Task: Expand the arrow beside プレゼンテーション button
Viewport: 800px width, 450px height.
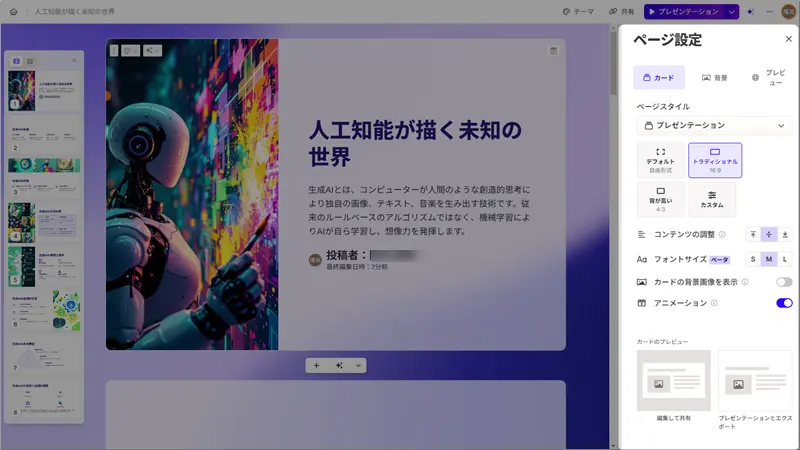Action: tap(733, 11)
